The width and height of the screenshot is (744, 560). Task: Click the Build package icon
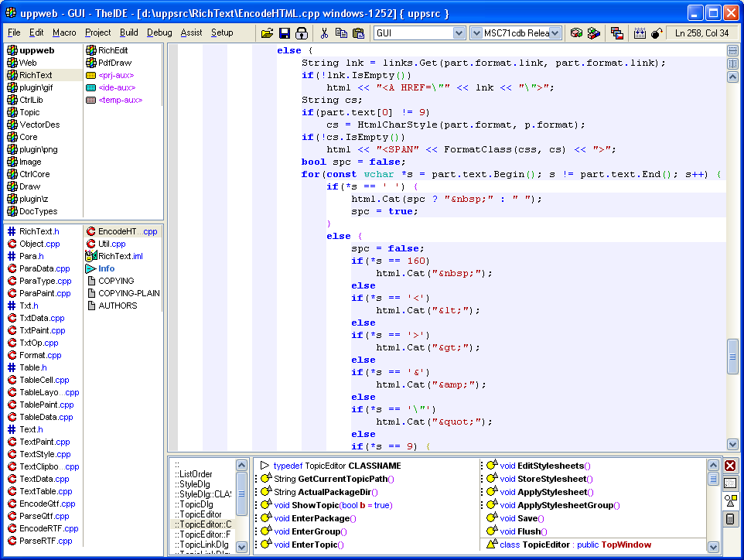[x=576, y=33]
